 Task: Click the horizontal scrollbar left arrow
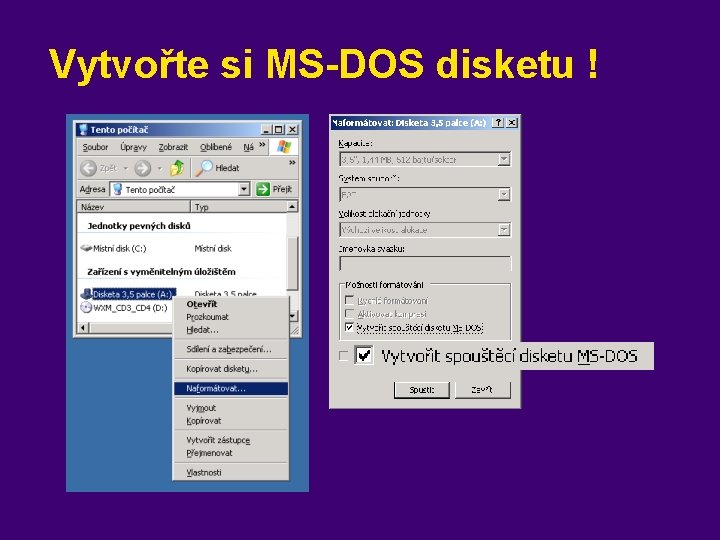(83, 327)
